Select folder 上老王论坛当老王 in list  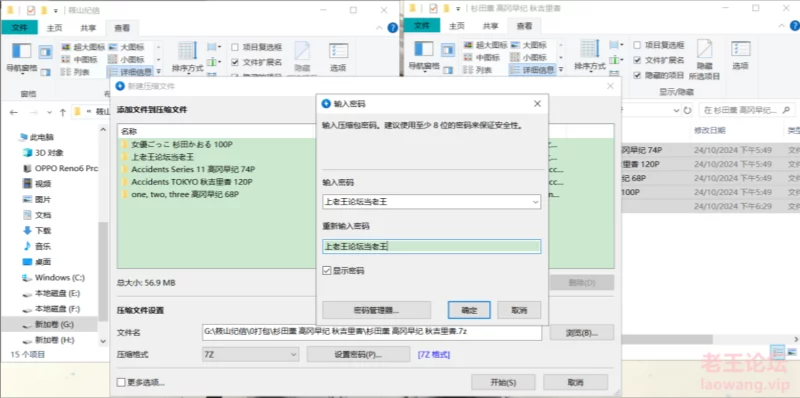pyautogui.click(x=162, y=157)
